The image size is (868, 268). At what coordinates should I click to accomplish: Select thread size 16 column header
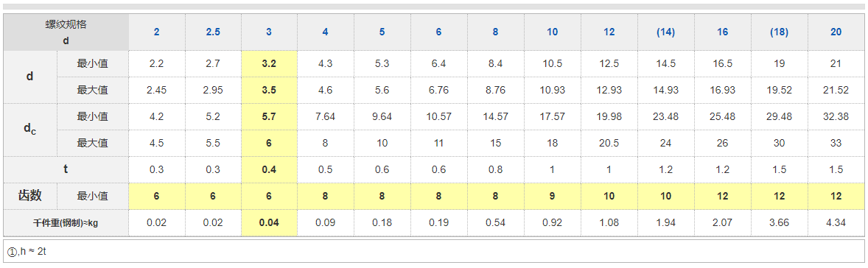click(722, 32)
